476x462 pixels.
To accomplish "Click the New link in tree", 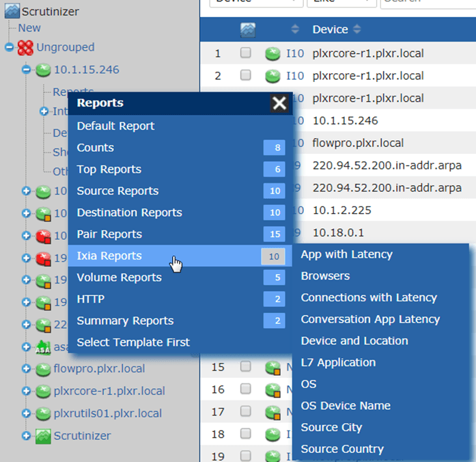I will point(29,28).
